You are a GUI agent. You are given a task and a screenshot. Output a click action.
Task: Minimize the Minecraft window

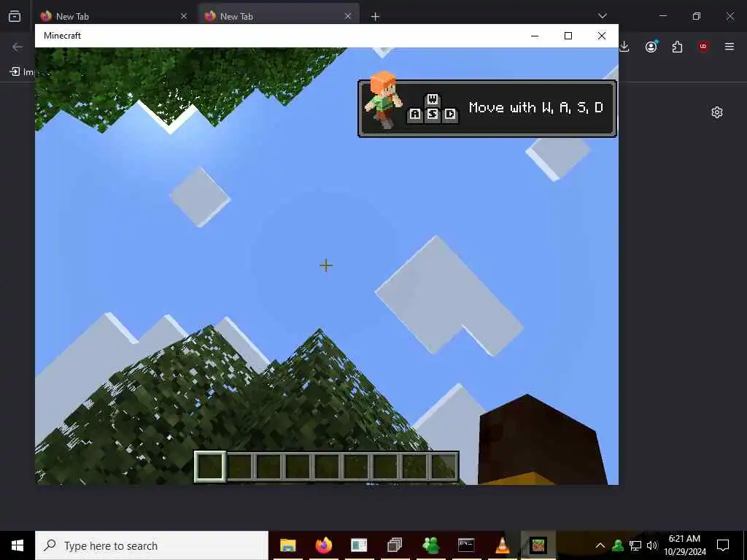(535, 36)
